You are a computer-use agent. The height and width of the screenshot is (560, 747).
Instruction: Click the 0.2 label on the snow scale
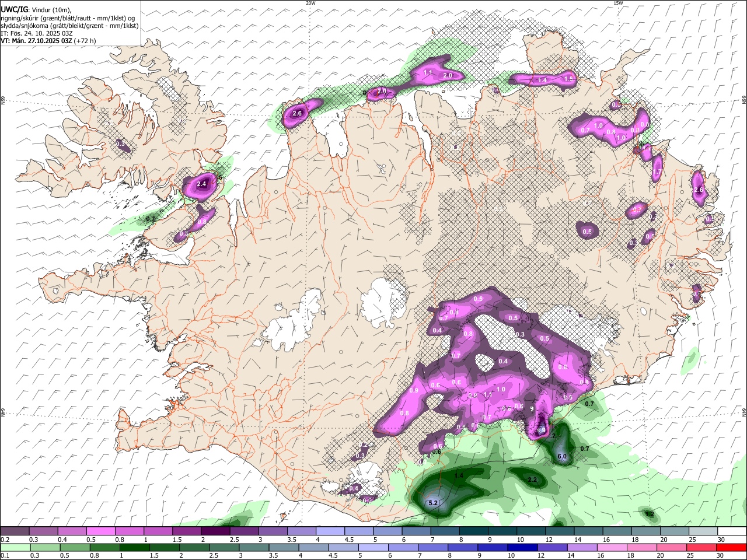[4, 540]
